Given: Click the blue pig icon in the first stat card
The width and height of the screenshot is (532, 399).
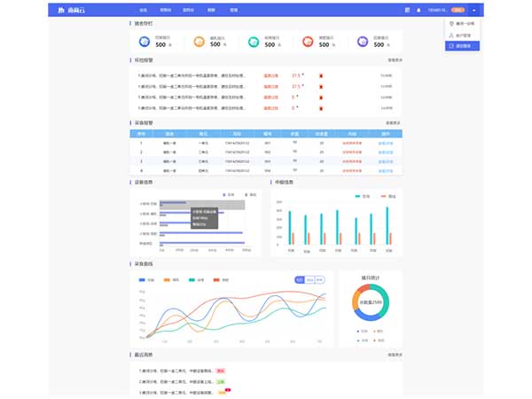Looking at the screenshot, I should pyautogui.click(x=145, y=41).
